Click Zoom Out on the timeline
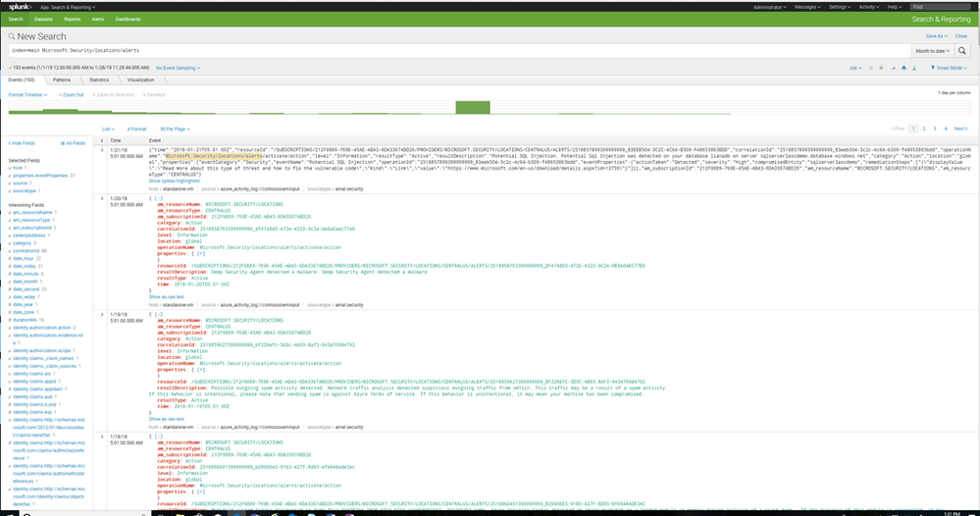The width and height of the screenshot is (980, 516). (x=72, y=95)
